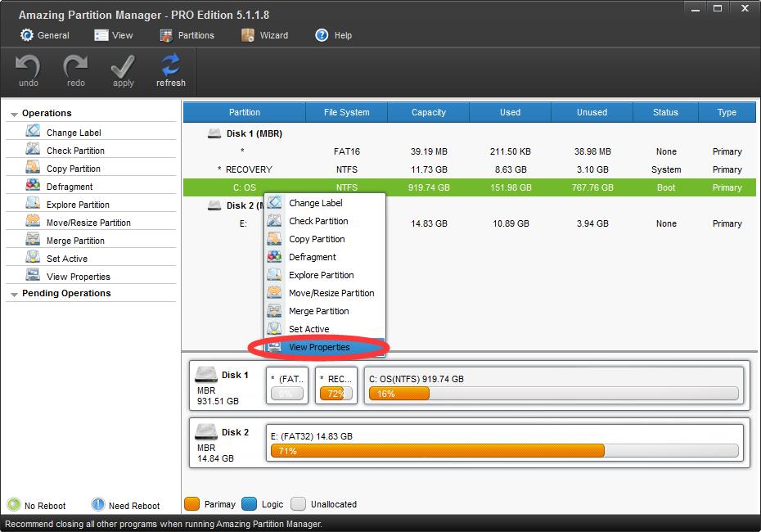This screenshot has height=532, width=761.
Task: Click Change Label icon in Operations panel
Action: point(33,131)
